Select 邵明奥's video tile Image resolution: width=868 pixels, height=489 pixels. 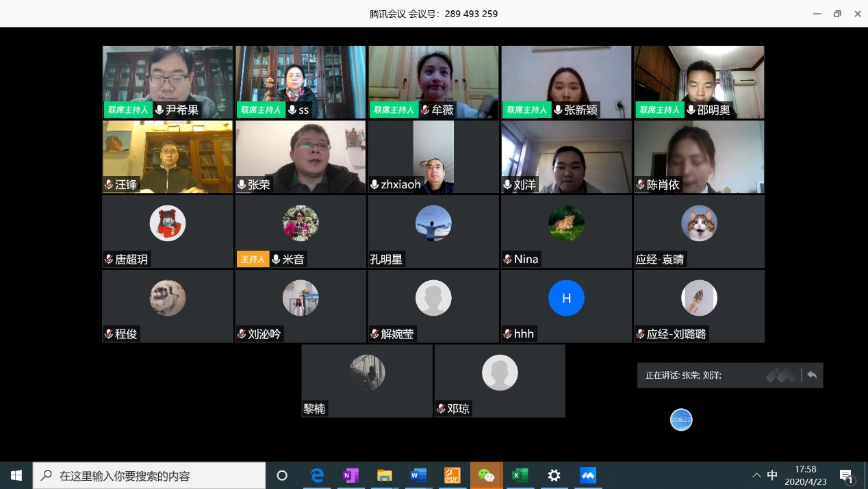click(699, 82)
